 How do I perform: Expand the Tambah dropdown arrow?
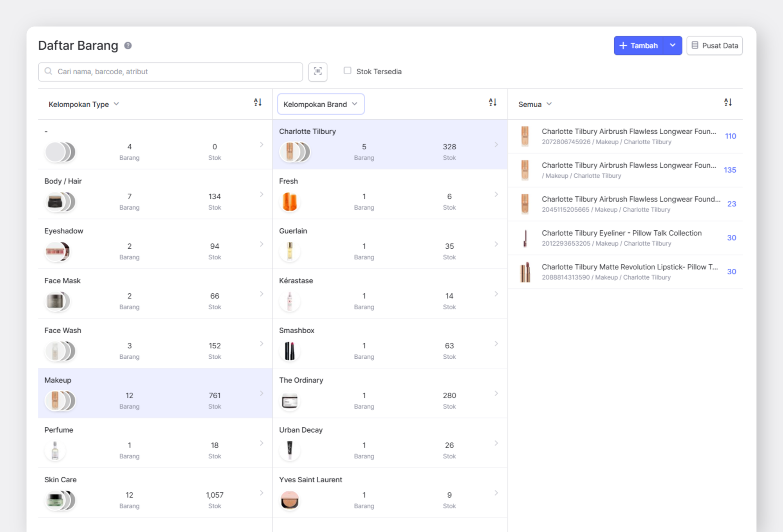click(x=673, y=45)
